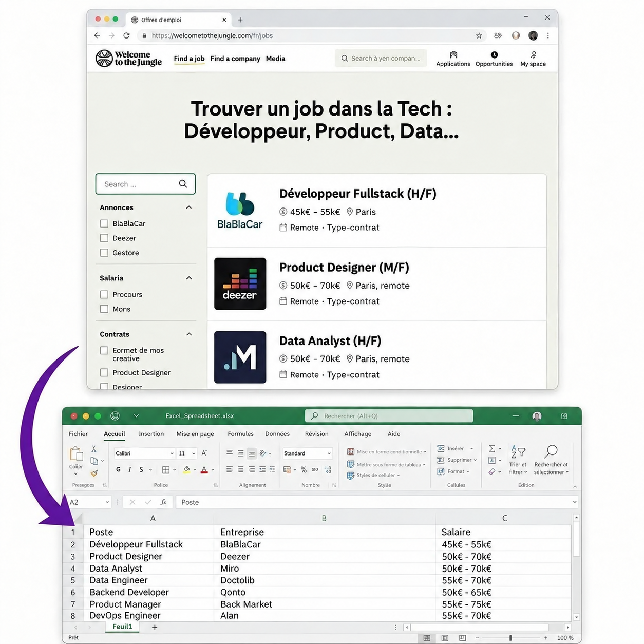The width and height of the screenshot is (644, 644).
Task: Click the zoom in plus in Excel status bar
Action: pyautogui.click(x=545, y=638)
